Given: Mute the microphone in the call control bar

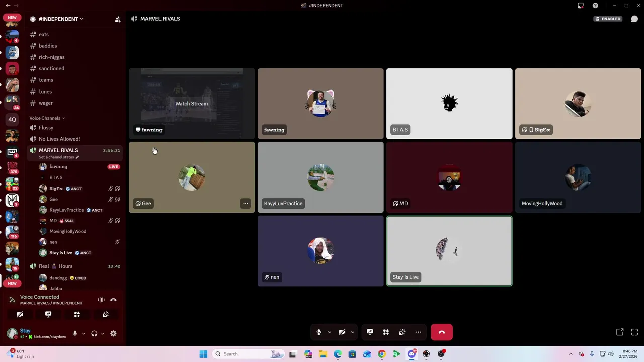Looking at the screenshot, I should click(318, 332).
